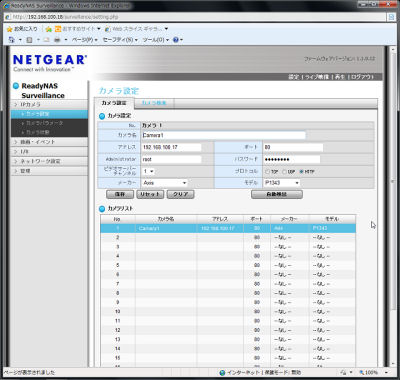400x380 pixels.
Task: Click the カメラ名 column header
Action: click(166, 219)
